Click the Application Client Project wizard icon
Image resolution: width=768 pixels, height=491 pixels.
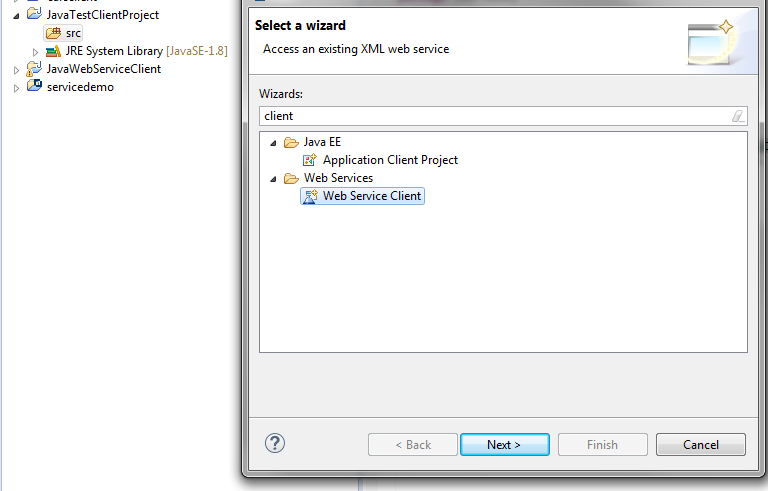click(x=310, y=160)
